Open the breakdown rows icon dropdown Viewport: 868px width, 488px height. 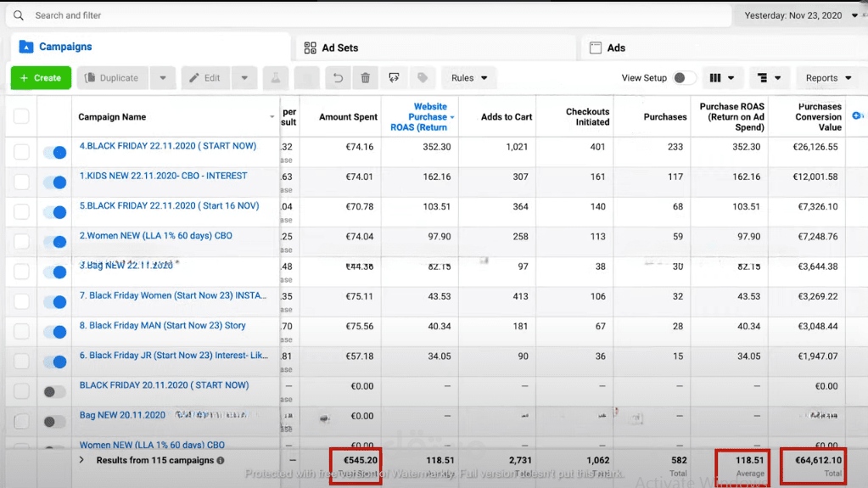pyautogui.click(x=769, y=78)
